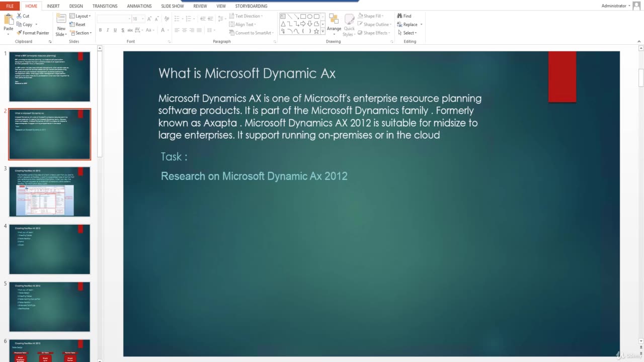The width and height of the screenshot is (644, 362).
Task: Open the Section dropdown
Action: (x=80, y=33)
